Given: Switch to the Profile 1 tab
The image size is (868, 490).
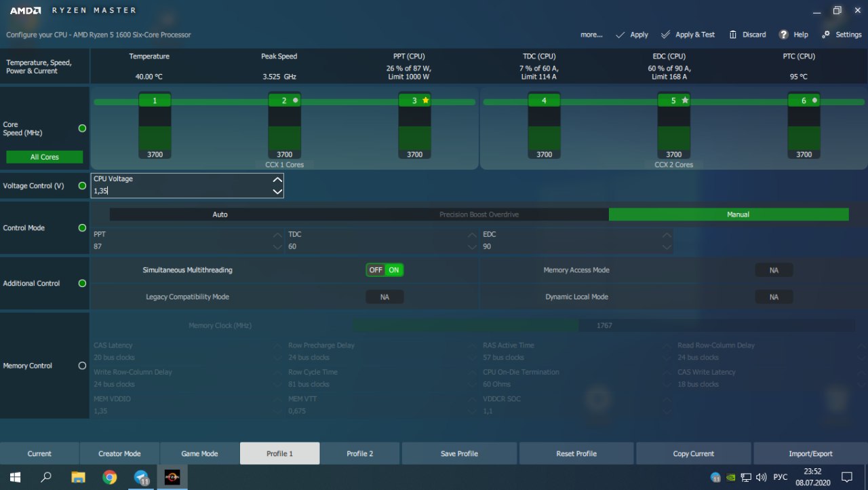Looking at the screenshot, I should click(x=279, y=453).
